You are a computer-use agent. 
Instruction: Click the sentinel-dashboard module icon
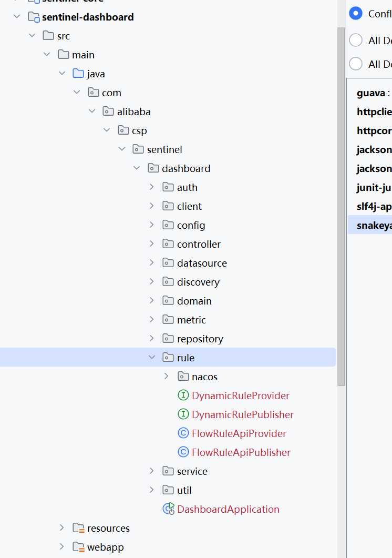coord(34,17)
